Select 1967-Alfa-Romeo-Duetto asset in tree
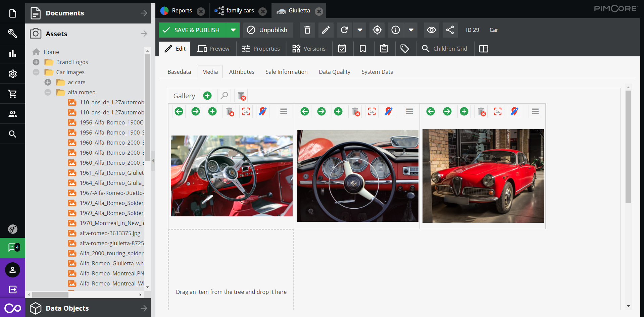 (111, 193)
